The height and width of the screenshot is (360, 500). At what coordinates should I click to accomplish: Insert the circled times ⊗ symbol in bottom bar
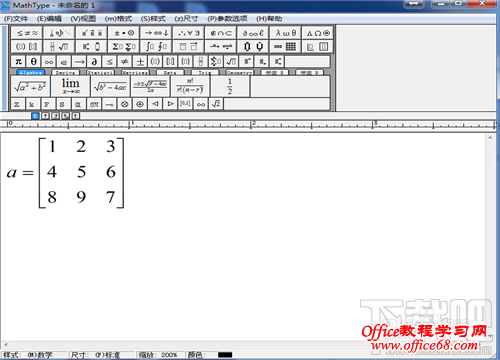[x=124, y=104]
